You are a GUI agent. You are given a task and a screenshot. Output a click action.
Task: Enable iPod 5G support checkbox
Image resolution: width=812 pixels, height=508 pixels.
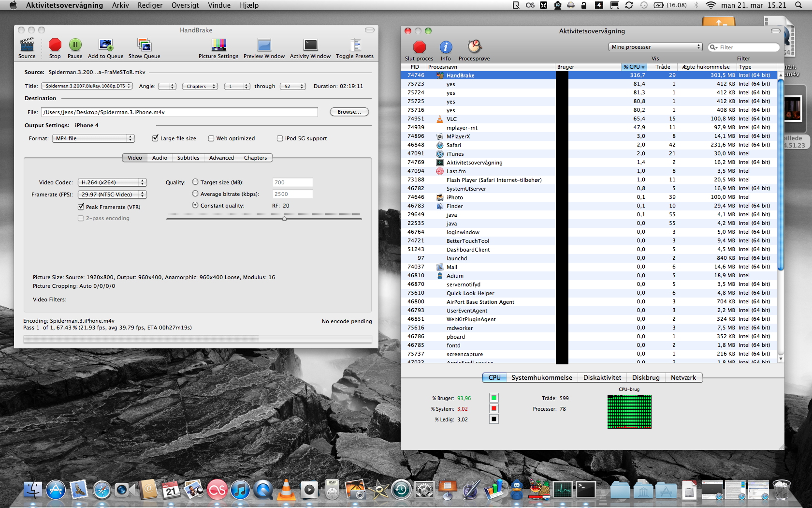(280, 138)
